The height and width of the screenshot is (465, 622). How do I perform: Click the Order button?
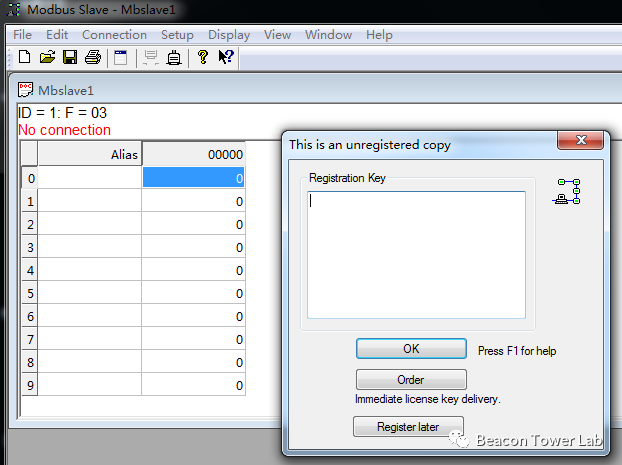[411, 380]
